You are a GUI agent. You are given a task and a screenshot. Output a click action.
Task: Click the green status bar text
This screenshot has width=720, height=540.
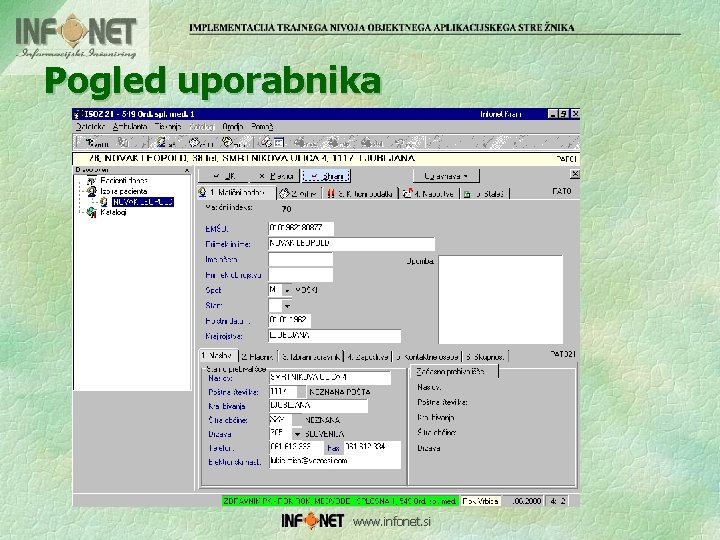pyautogui.click(x=340, y=501)
